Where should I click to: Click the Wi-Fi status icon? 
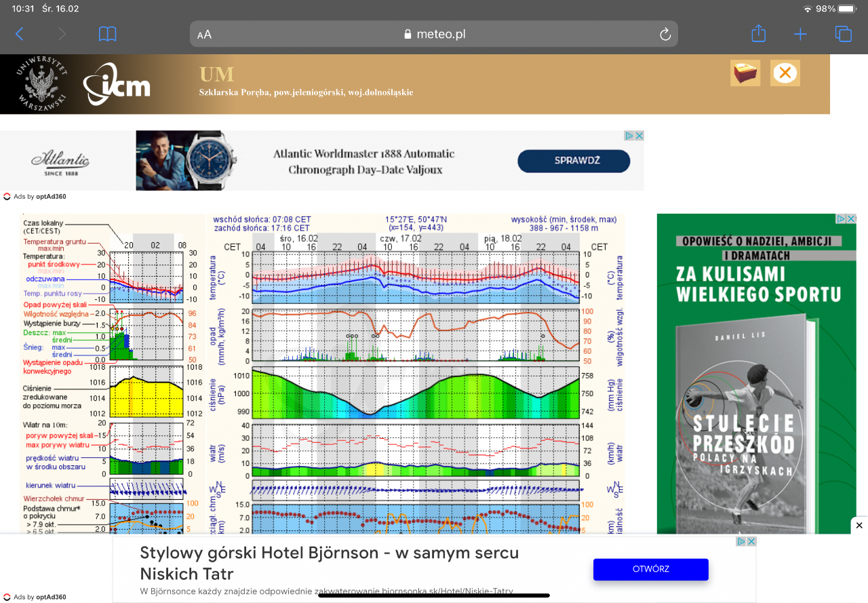pyautogui.click(x=807, y=9)
